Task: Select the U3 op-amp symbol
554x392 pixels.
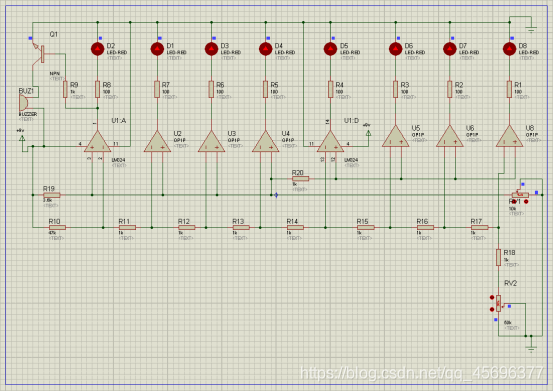Action: click(211, 142)
